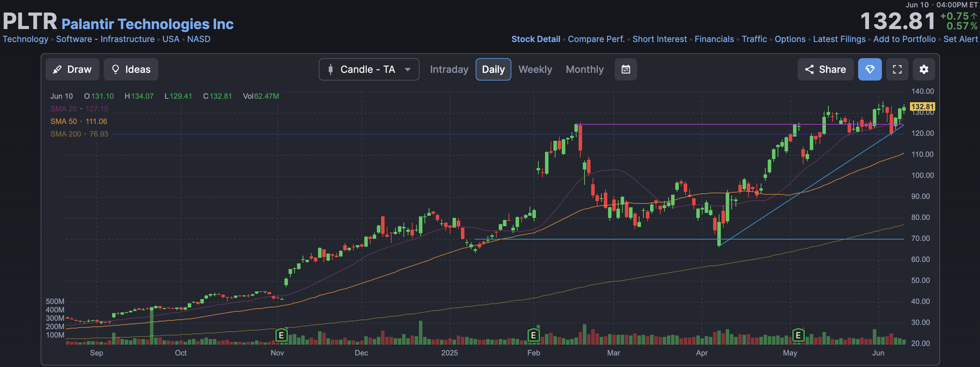Viewport: 980px width, 367px height.
Task: Switch to Monthly timeframe
Action: coord(584,69)
